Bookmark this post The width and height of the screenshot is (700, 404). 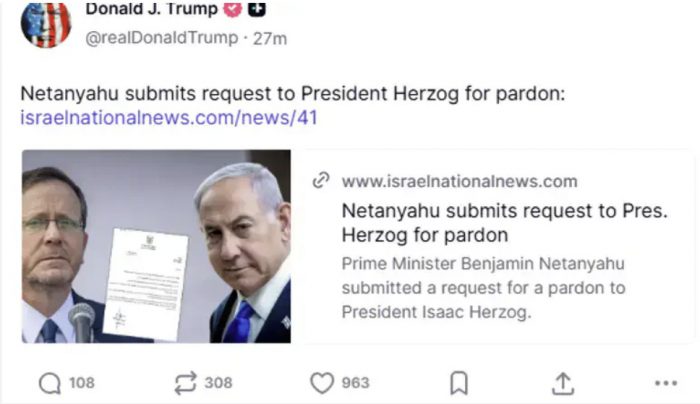click(458, 383)
